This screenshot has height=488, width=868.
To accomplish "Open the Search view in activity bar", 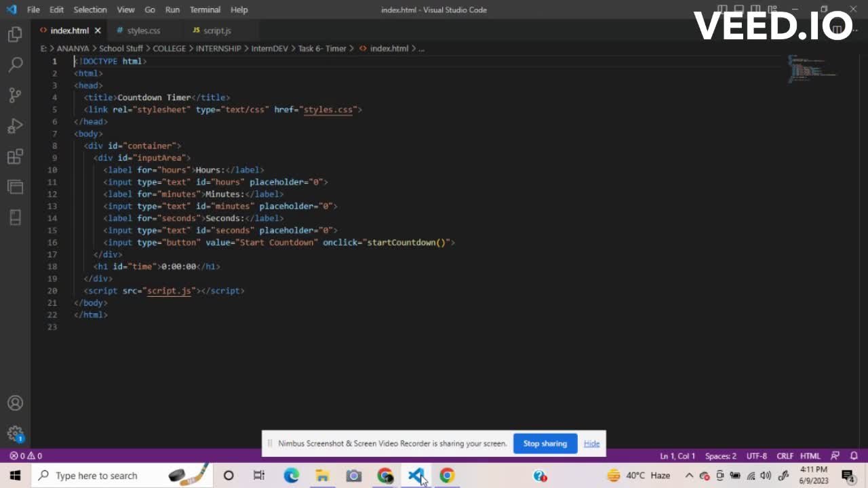I will [15, 65].
